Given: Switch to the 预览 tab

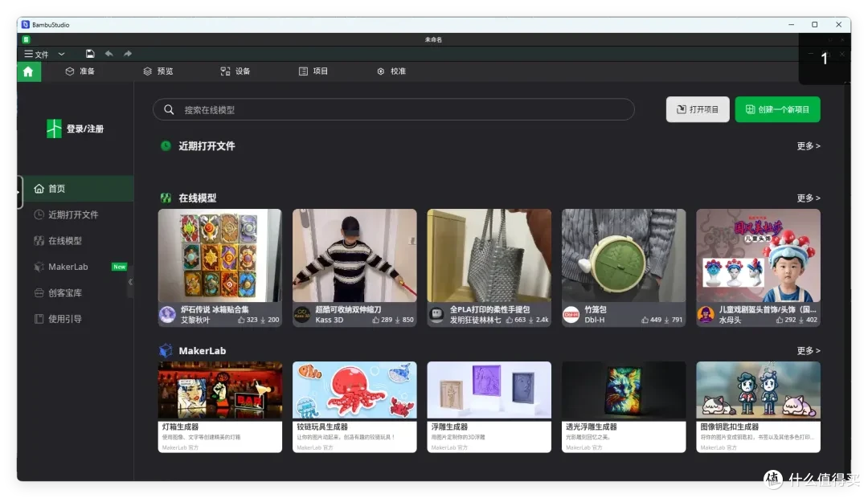Looking at the screenshot, I should [x=158, y=71].
